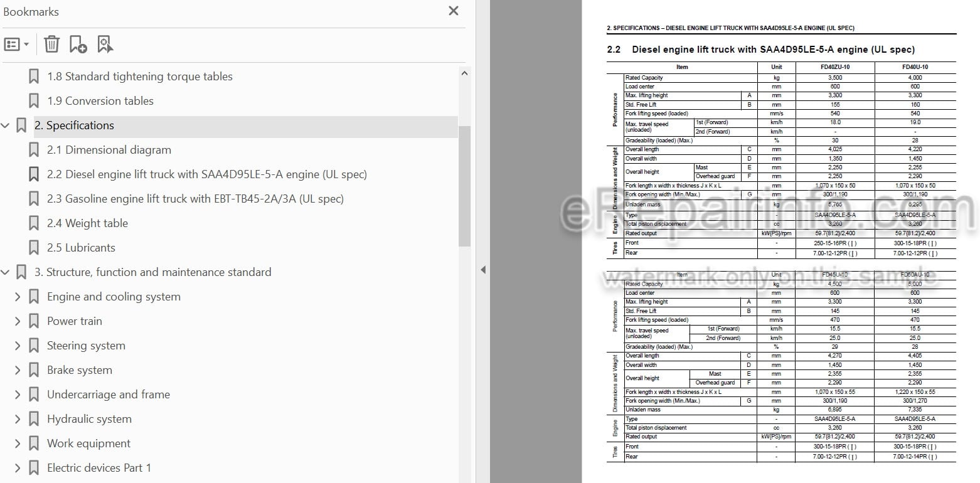Open bookmark 1.9 Conversion tables
980x483 pixels.
(x=100, y=101)
